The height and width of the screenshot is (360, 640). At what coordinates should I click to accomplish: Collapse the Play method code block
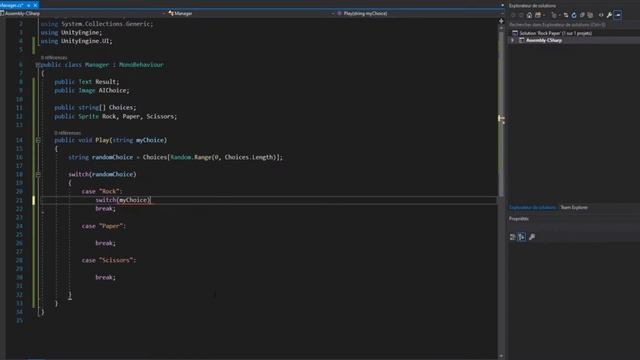[38, 140]
